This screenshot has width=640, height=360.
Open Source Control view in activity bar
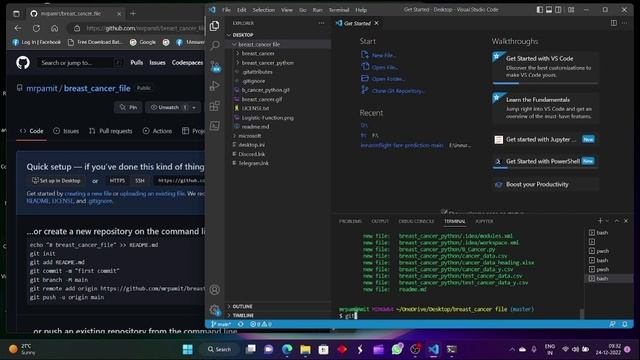215,66
